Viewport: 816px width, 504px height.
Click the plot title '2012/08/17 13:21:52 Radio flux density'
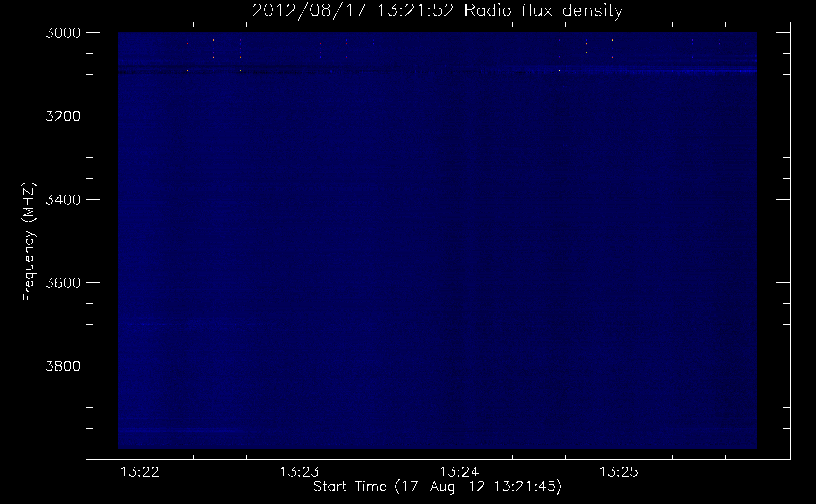pos(437,11)
